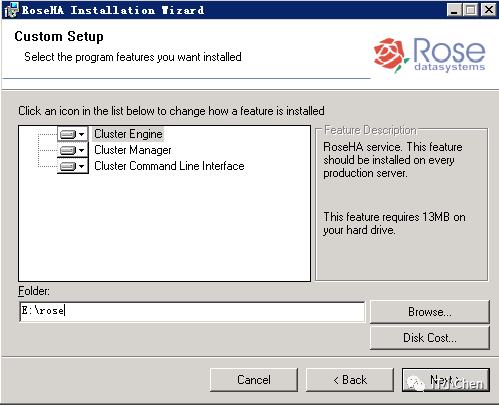Image resolution: width=499 pixels, height=406 pixels.
Task: Expand the Command Line Interface install arrow
Action: (82, 166)
